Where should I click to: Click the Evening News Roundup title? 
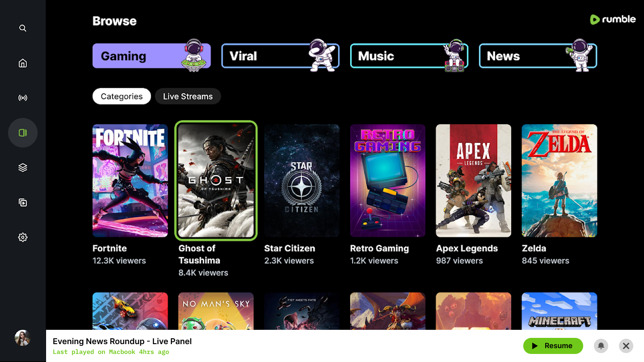pos(122,341)
